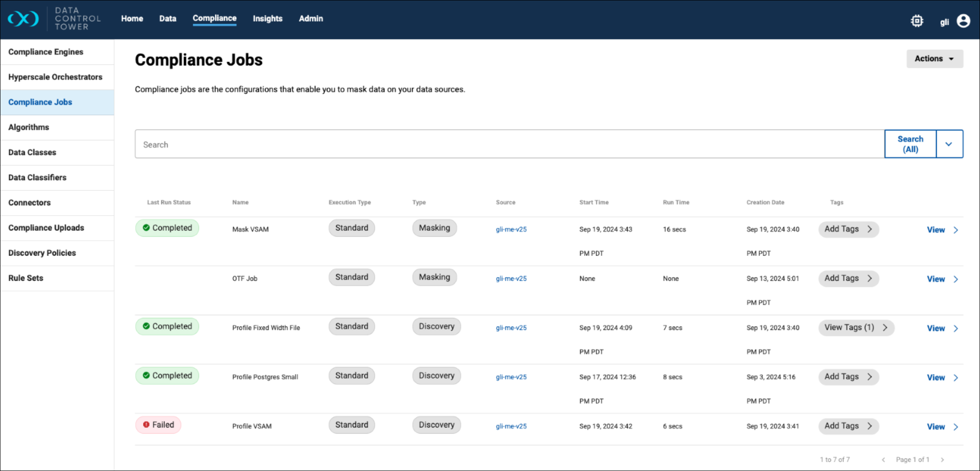This screenshot has height=471, width=980.
Task: Select Algorithms in the left sidebar
Action: (x=29, y=128)
